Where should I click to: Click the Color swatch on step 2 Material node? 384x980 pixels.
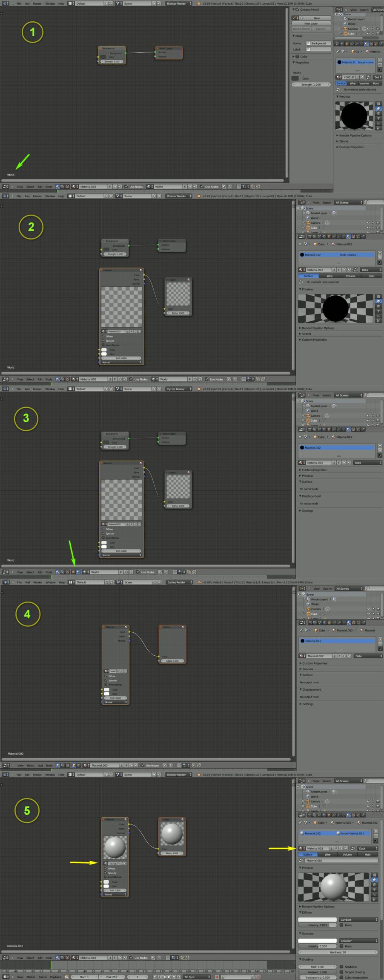[x=104, y=350]
